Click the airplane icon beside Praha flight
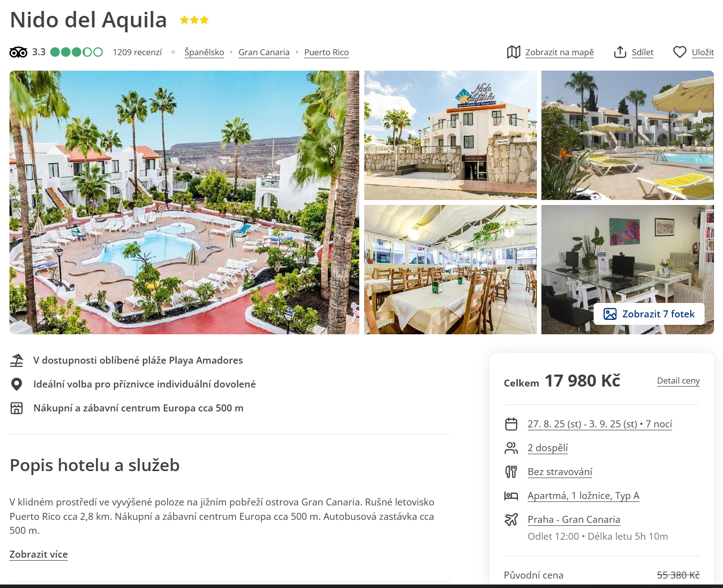Image resolution: width=723 pixels, height=588 pixels. pyautogui.click(x=511, y=519)
